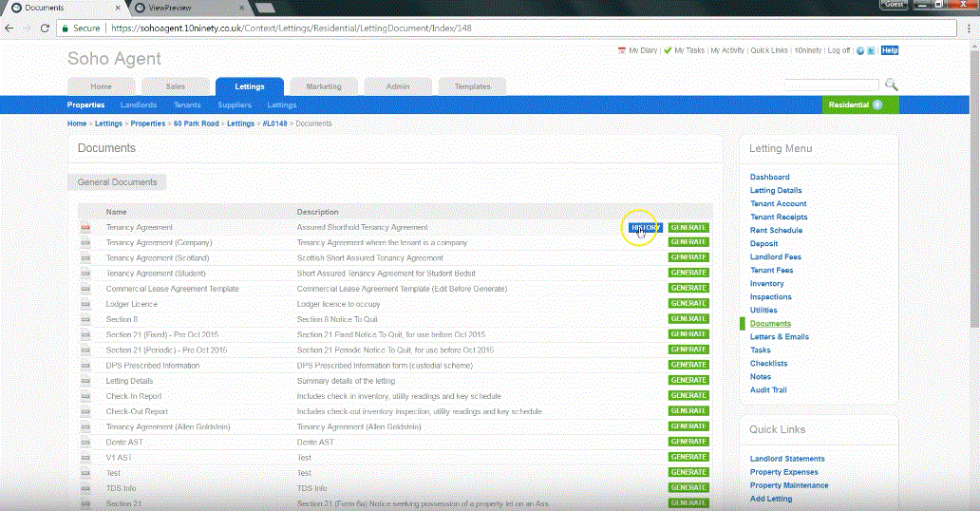Image resolution: width=980 pixels, height=511 pixels.
Task: Click the green checkmark My Tasks icon
Action: click(x=668, y=50)
